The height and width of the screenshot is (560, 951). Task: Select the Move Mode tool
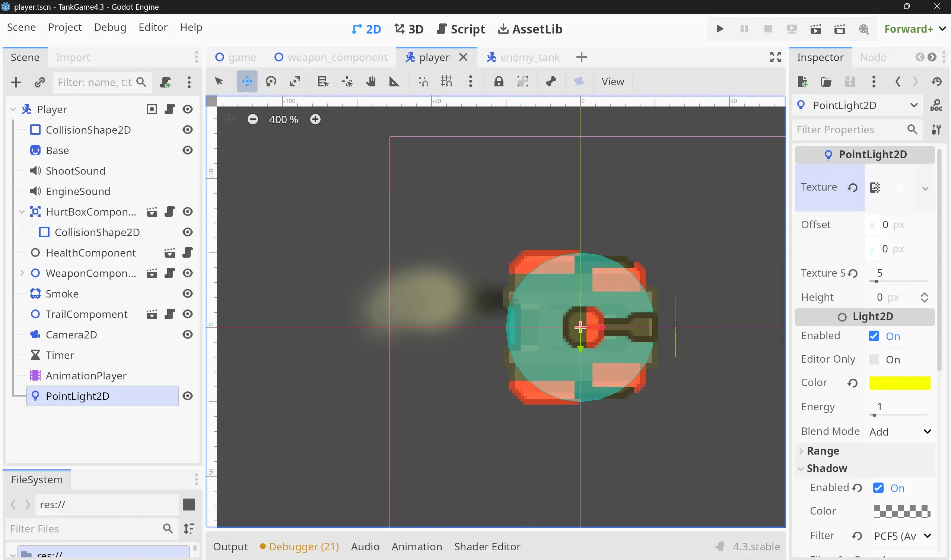[x=247, y=82]
